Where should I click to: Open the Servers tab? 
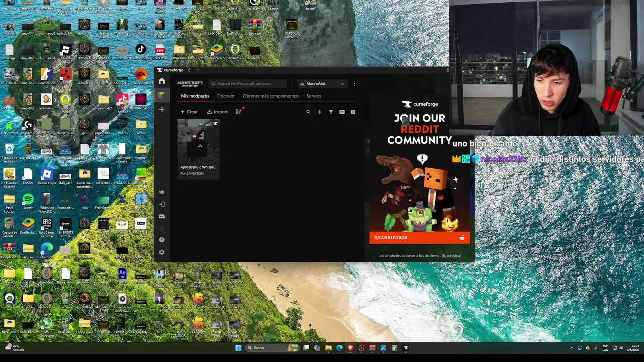pyautogui.click(x=314, y=96)
